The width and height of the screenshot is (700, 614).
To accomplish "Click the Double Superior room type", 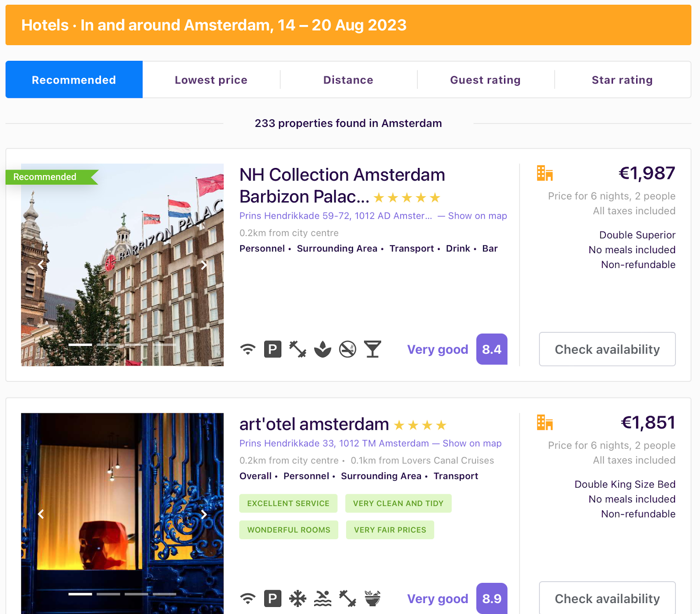I will click(x=637, y=235).
